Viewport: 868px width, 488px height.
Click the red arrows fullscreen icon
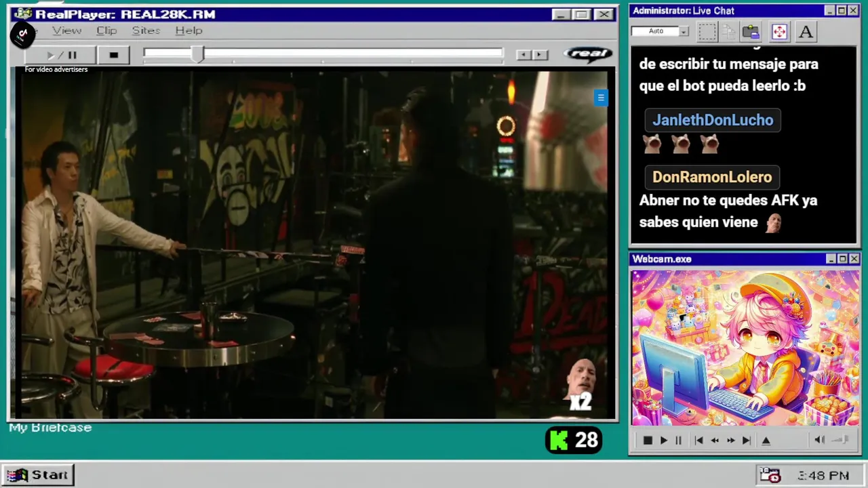779,32
